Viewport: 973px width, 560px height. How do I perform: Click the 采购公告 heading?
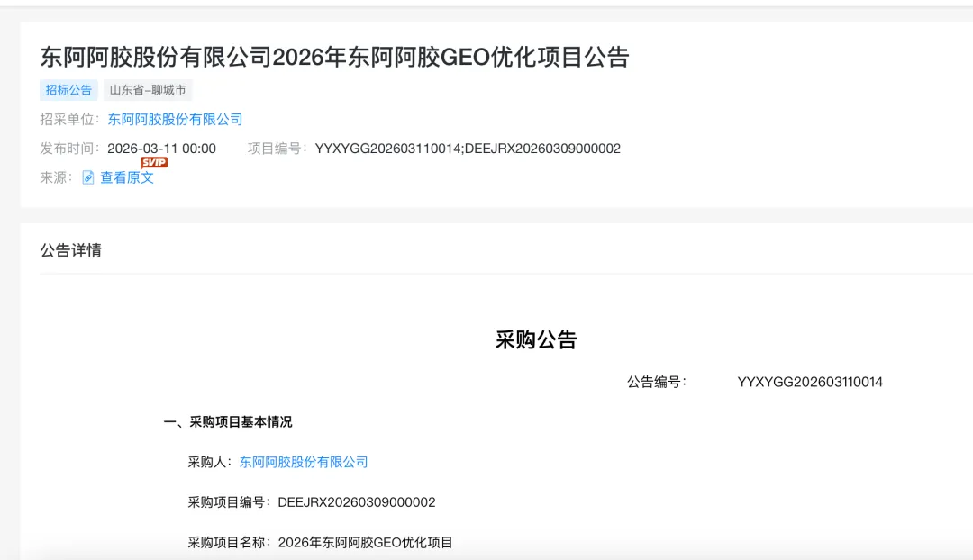click(536, 339)
